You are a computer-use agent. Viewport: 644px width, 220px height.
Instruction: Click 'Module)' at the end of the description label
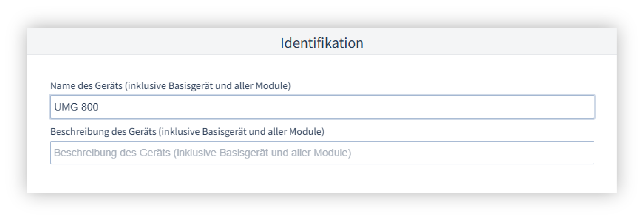click(306, 131)
